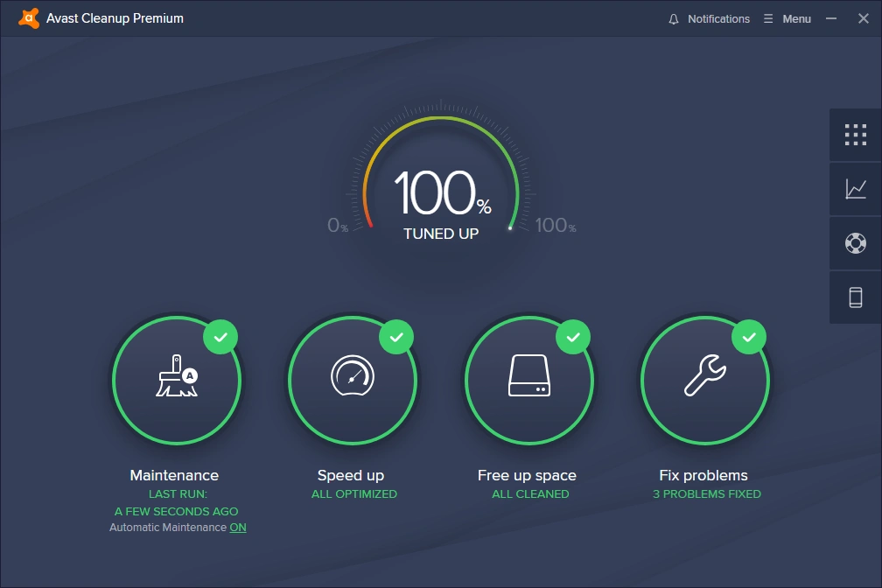Click the ALL OPTIMIZED status text
Image resolution: width=882 pixels, height=588 pixels.
[353, 494]
